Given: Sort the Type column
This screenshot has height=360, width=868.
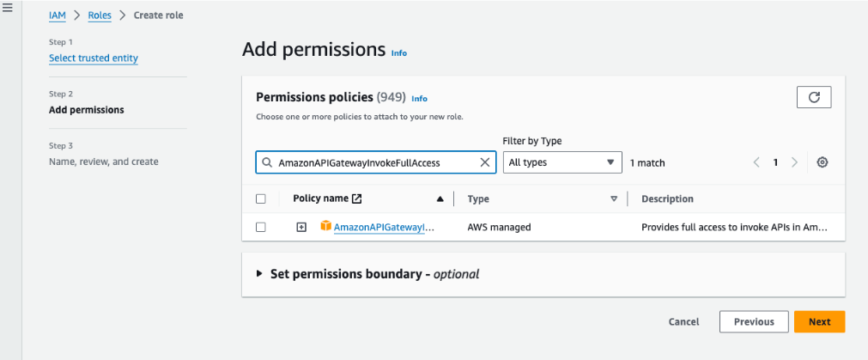Looking at the screenshot, I should tap(614, 198).
